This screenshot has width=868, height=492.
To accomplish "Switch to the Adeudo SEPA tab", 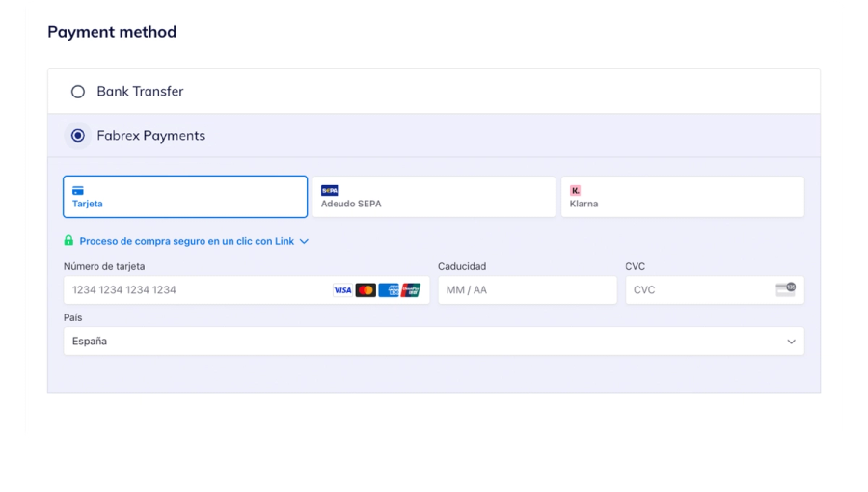I will tap(433, 197).
